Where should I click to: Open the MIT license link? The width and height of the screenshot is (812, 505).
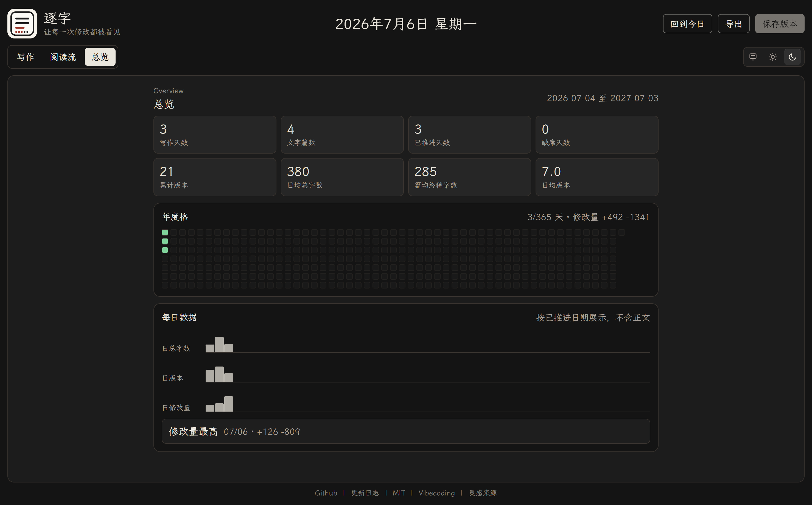pyautogui.click(x=399, y=493)
